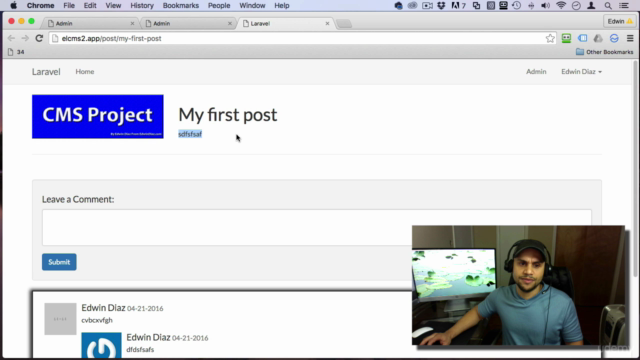Click the Leave a Comment label

(x=78, y=199)
